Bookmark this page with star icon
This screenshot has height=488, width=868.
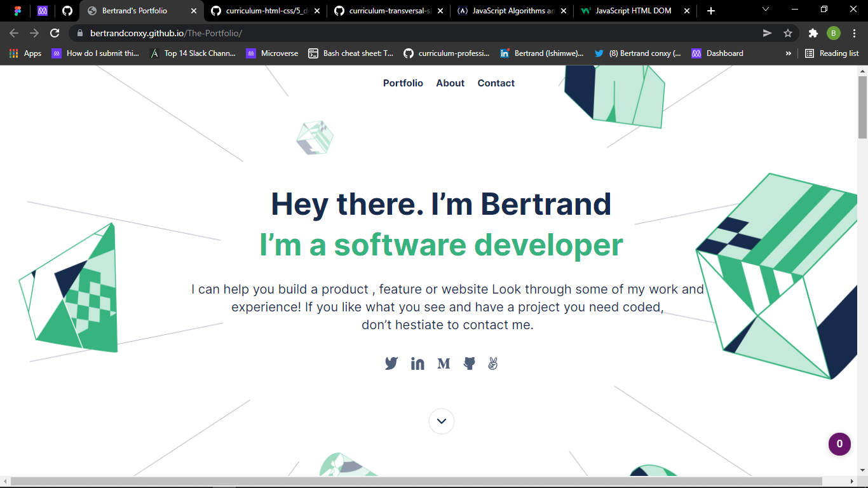point(788,33)
